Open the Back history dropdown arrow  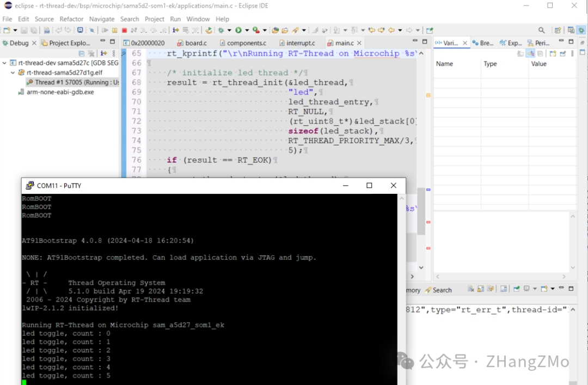coord(400,30)
